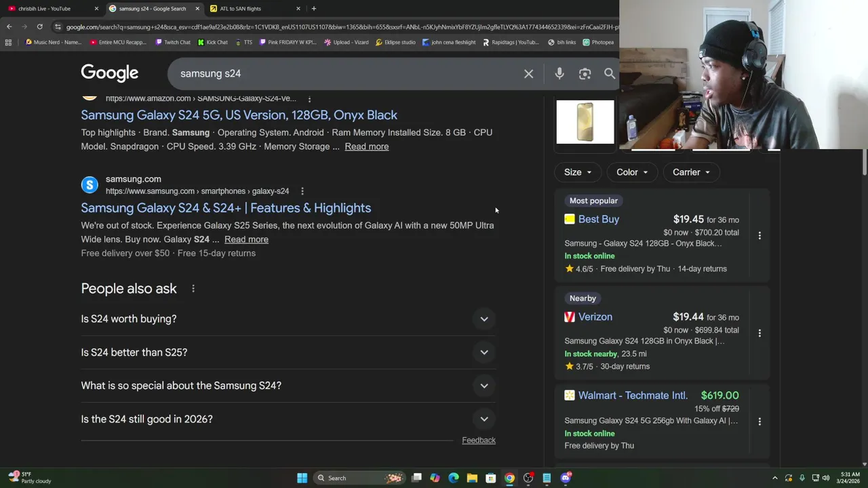This screenshot has width=868, height=488.
Task: Open Google Lens image search
Action: point(585,73)
